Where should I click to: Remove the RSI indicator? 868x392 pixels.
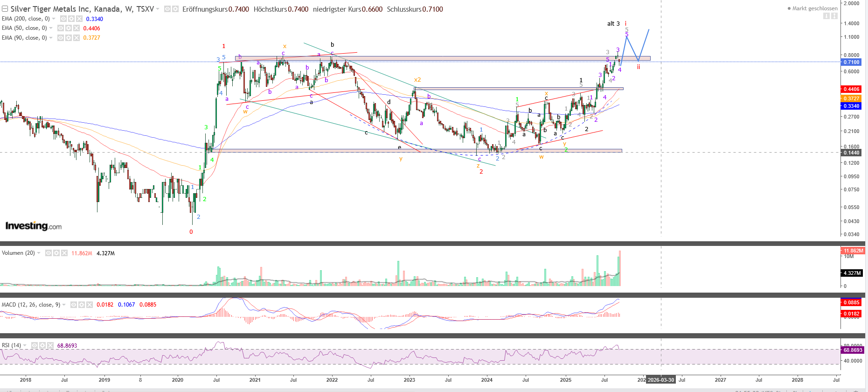(x=50, y=345)
